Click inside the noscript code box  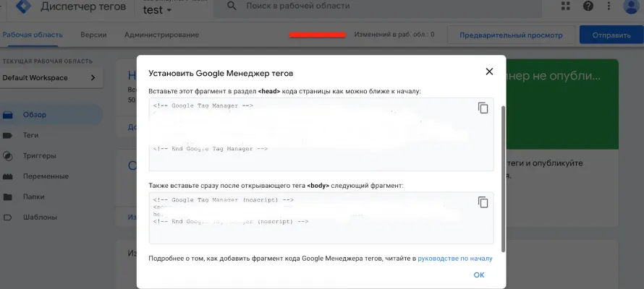pos(321,218)
